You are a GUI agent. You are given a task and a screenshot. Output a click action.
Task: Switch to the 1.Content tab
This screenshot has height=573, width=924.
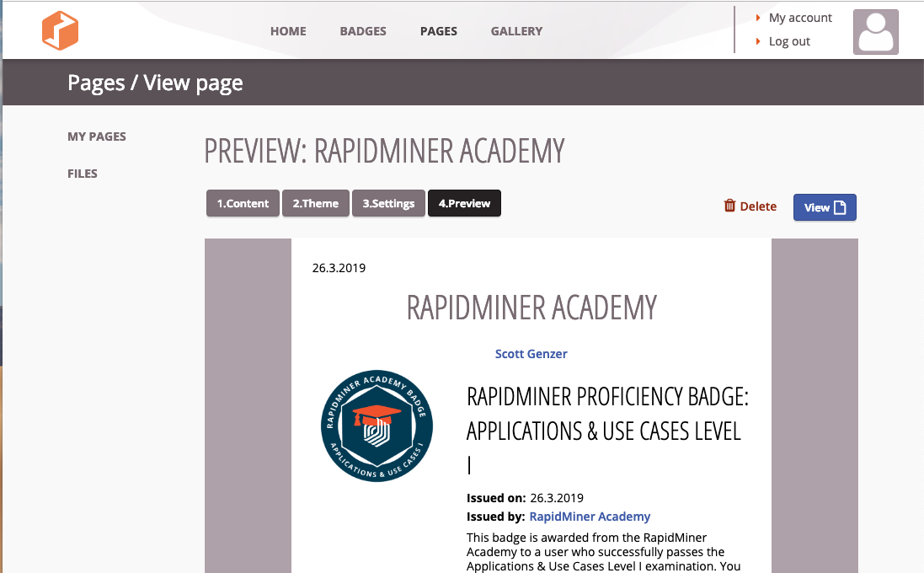(x=243, y=203)
